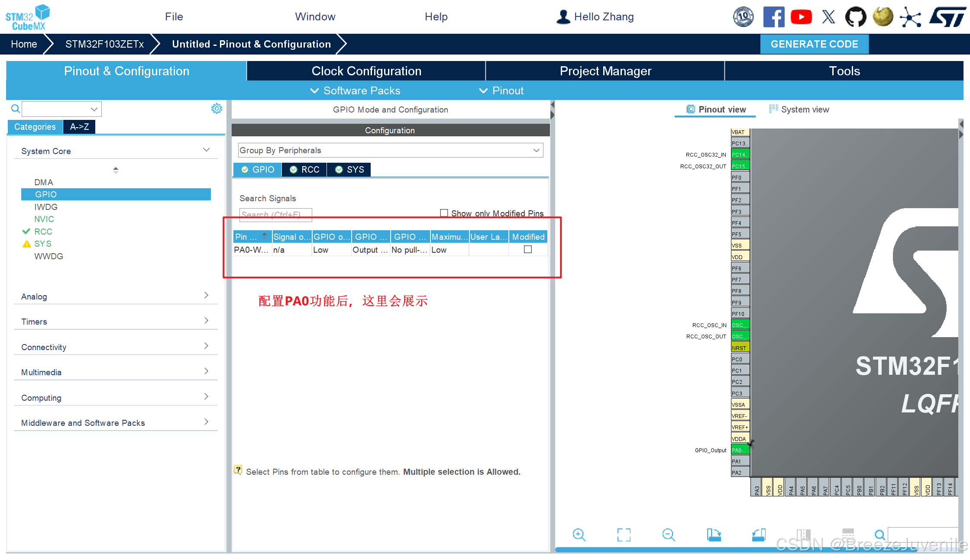Switch to Clock Configuration tab

click(366, 71)
